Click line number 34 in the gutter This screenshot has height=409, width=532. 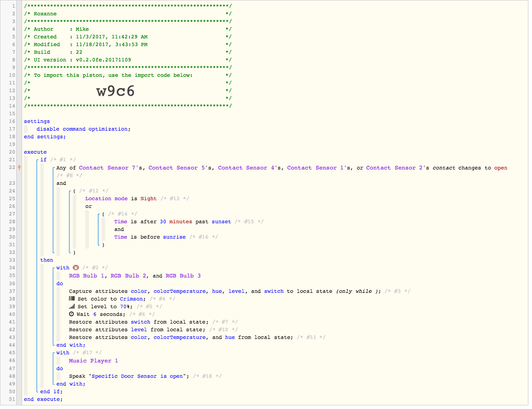pyautogui.click(x=12, y=268)
